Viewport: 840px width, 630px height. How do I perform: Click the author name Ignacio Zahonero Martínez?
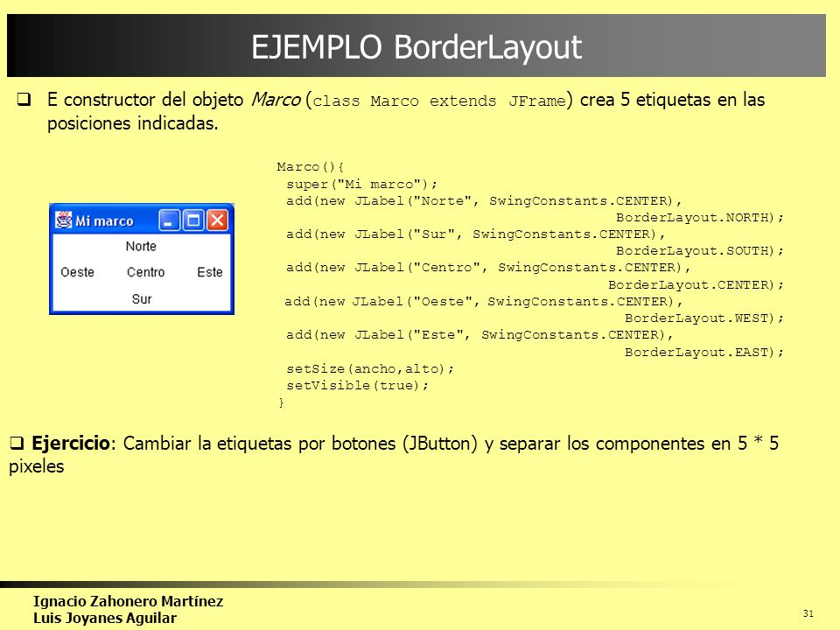pyautogui.click(x=128, y=601)
